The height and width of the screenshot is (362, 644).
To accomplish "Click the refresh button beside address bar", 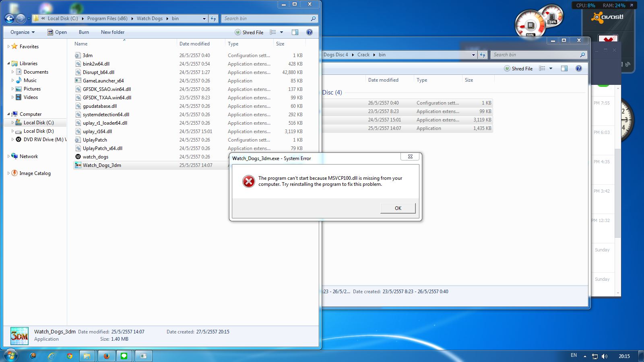I will [x=213, y=19].
